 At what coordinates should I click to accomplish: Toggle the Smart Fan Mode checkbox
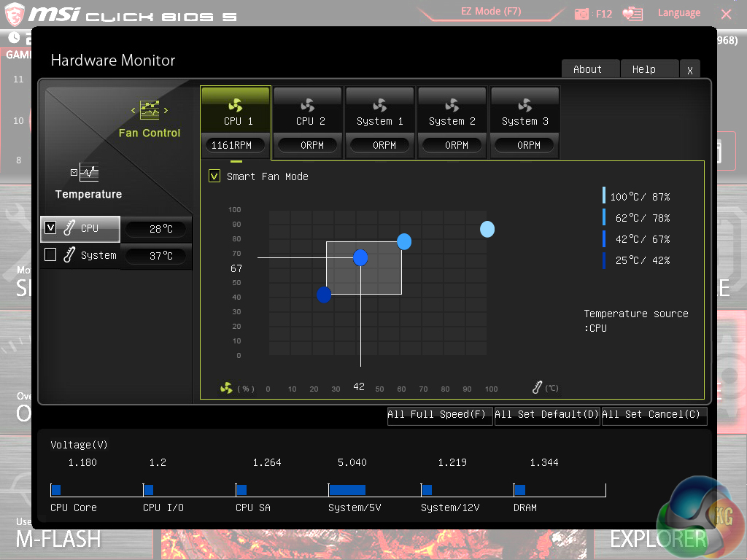(214, 176)
